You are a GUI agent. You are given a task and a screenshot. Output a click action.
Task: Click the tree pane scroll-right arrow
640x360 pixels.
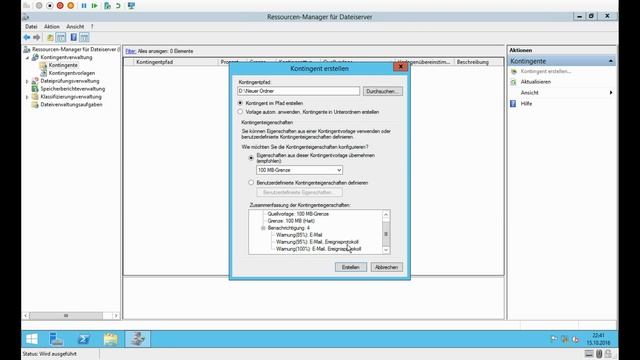[x=116, y=316]
